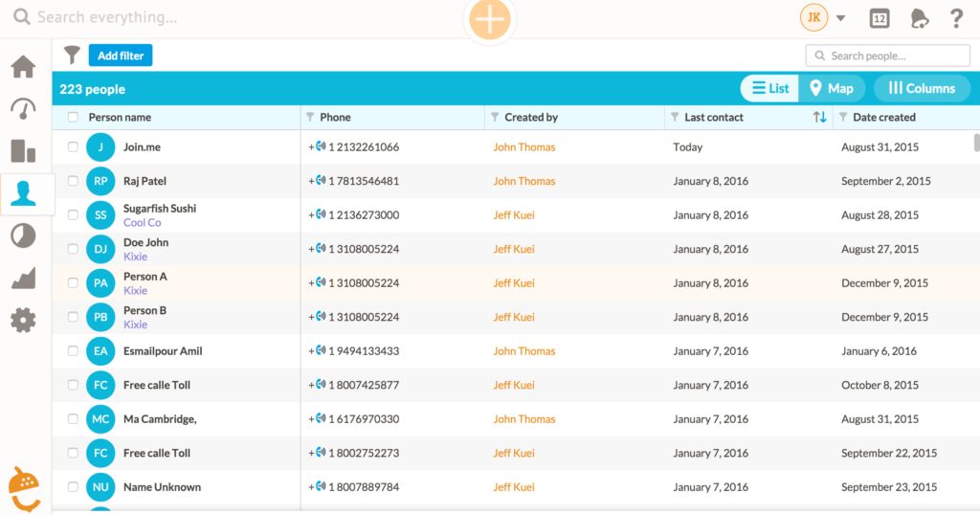The image size is (980, 515).
Task: Open the dashboard gauge icon in the sidebar
Action: coord(23,108)
